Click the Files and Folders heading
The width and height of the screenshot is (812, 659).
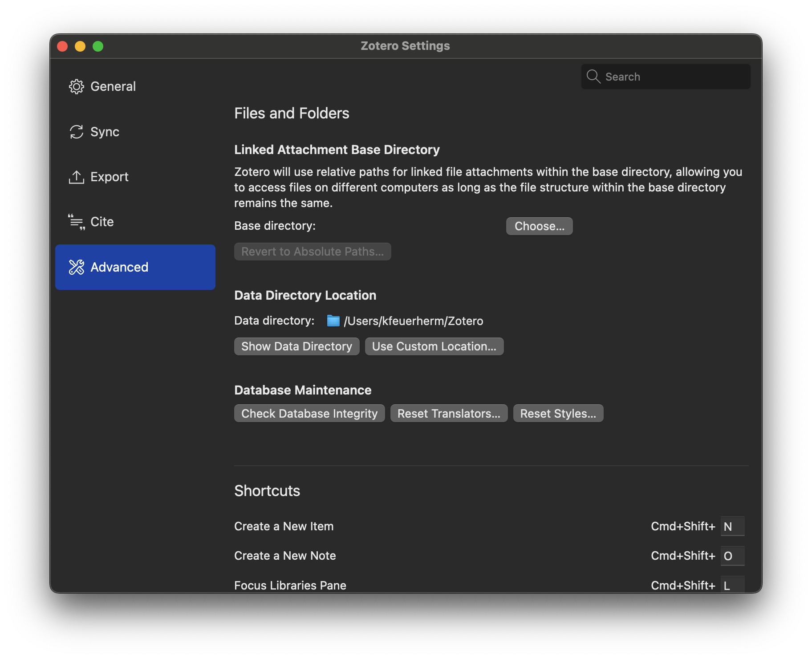point(292,113)
